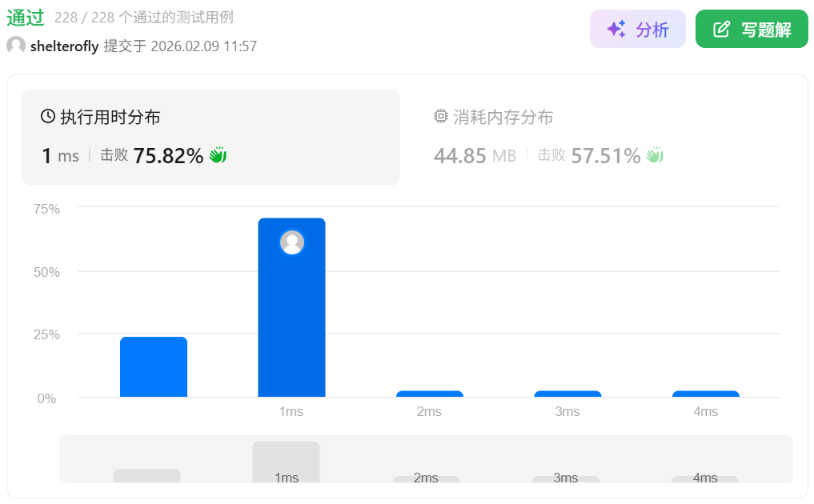Click the avatar marker on the 1ms bar

point(292,242)
